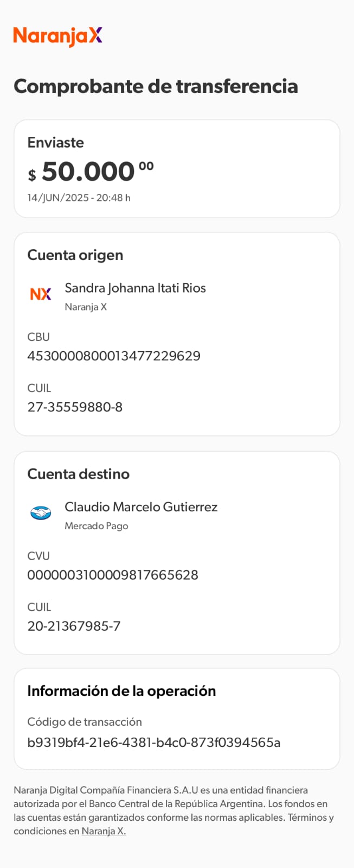The image size is (354, 868).
Task: Click the Información de la operación title
Action: click(121, 691)
